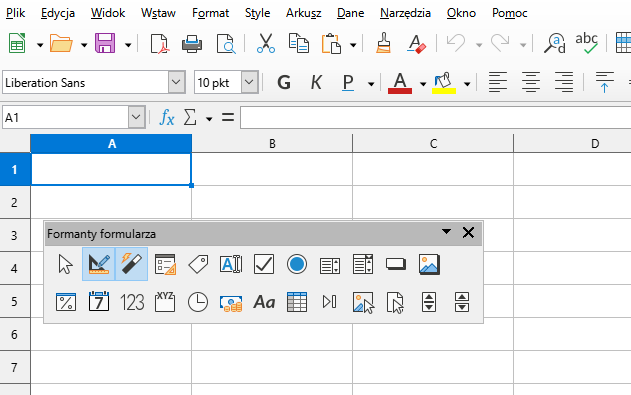Screen dimensions: 631x395
Task: Align cell content to top
Action: click(604, 82)
